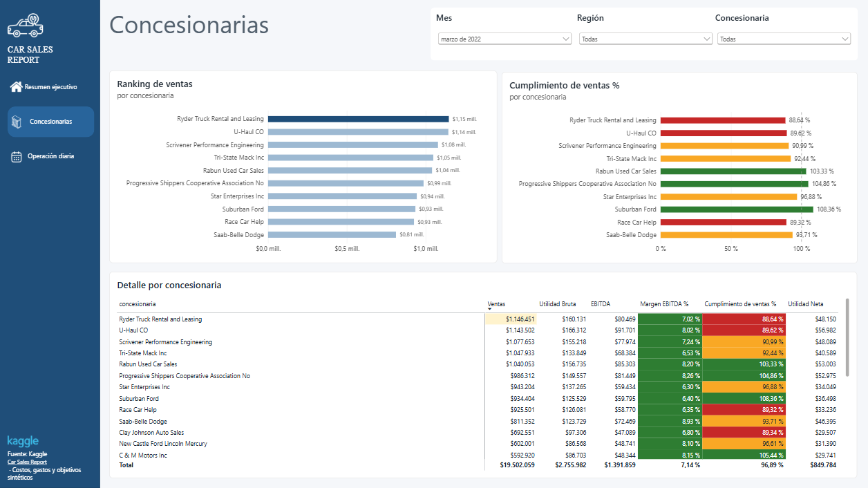Image resolution: width=868 pixels, height=488 pixels.
Task: Click Star Enterprises Inc $59.434 EBITDA cell
Action: tap(612, 387)
